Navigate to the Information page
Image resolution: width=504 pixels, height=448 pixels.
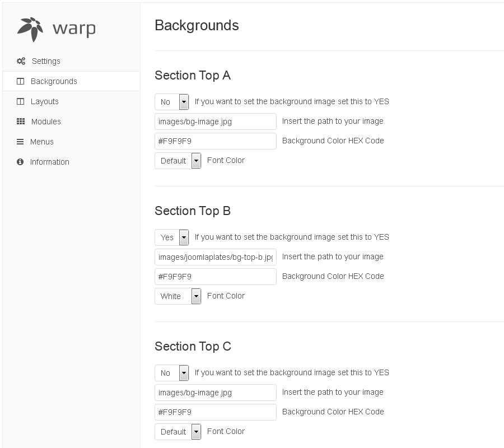tap(50, 162)
